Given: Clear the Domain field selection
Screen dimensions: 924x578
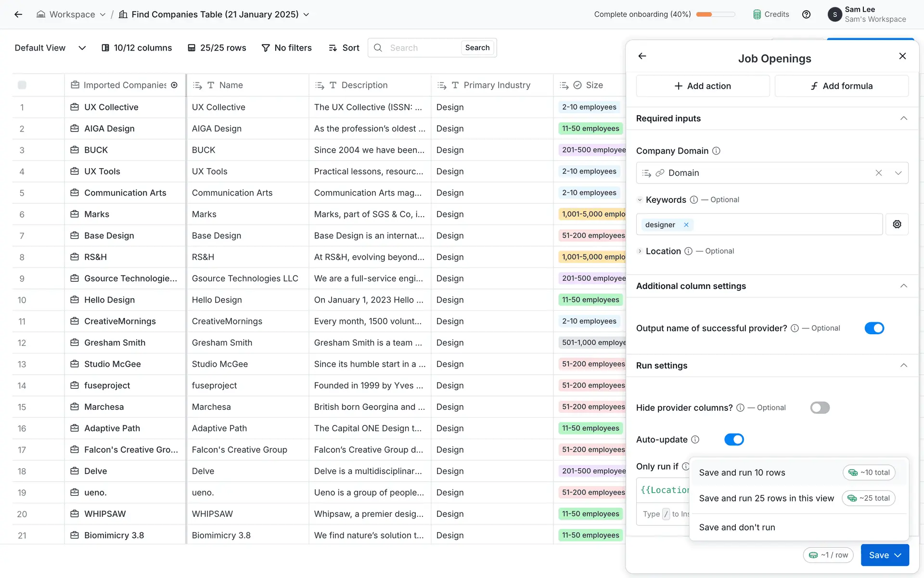Looking at the screenshot, I should tap(878, 173).
